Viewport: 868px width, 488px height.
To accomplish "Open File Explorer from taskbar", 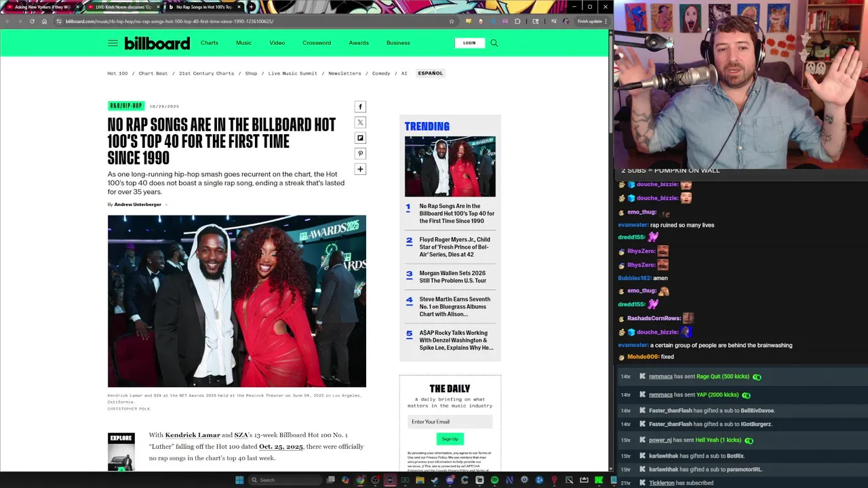I will [420, 480].
